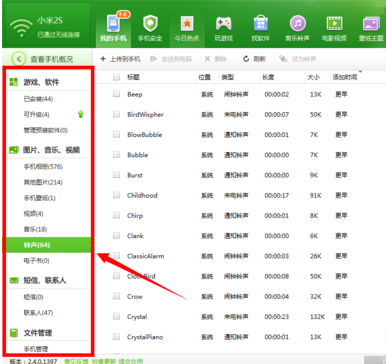Open 电子书(0) in the sidebar

pyautogui.click(x=36, y=261)
